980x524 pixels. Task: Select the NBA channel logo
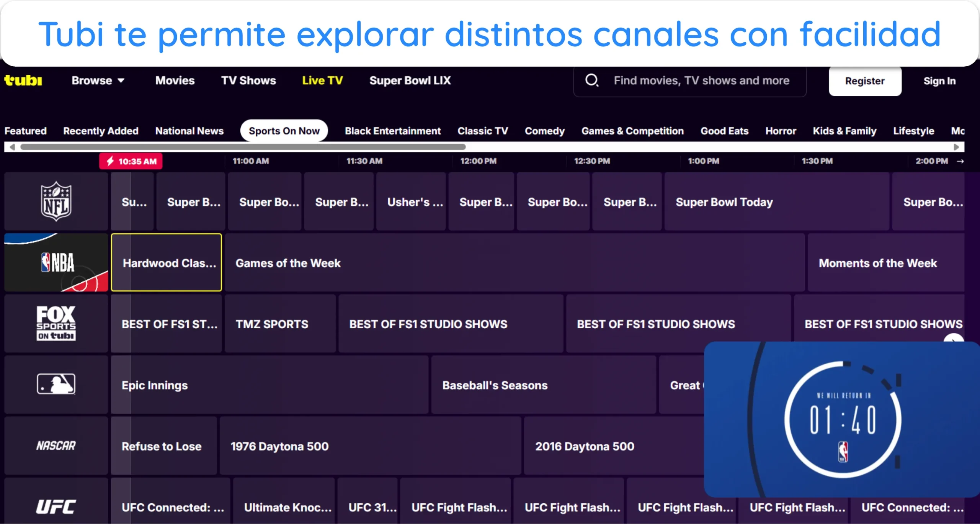[56, 262]
